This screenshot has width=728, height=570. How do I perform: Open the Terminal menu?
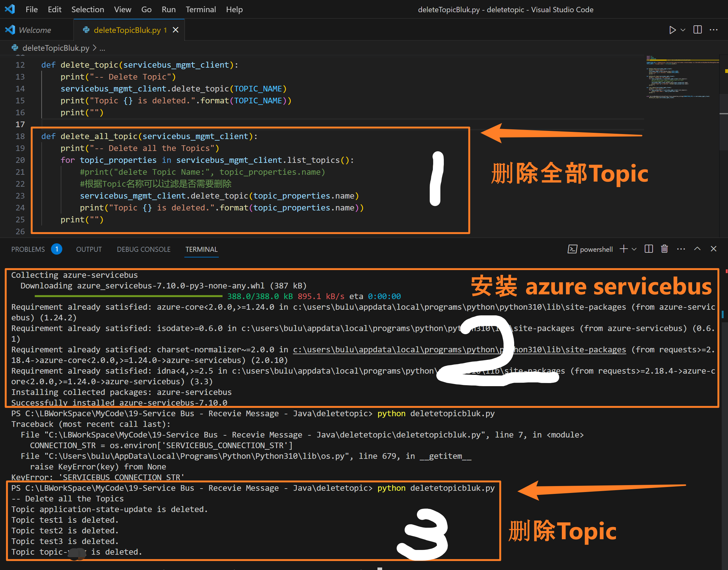pos(200,9)
